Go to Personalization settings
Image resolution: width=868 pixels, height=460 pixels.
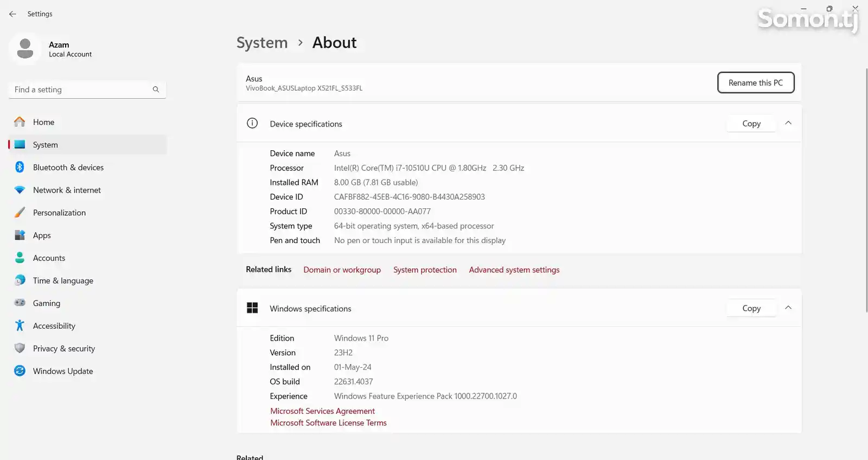87,213
